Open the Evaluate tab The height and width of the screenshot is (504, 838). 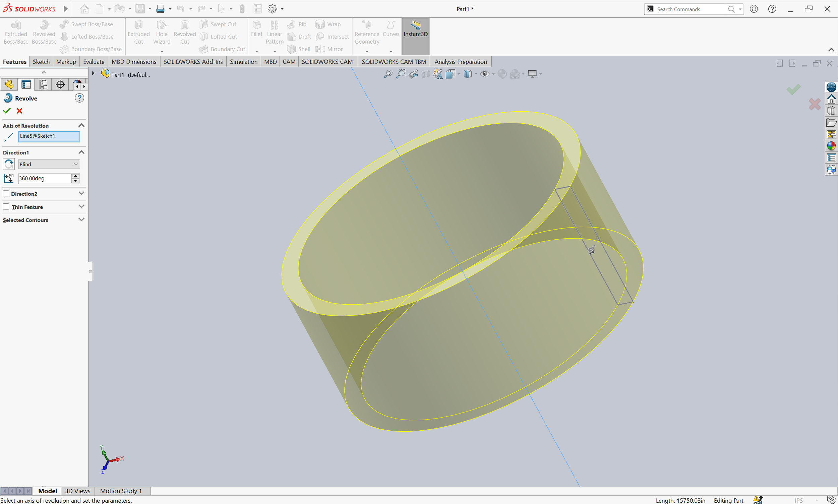94,61
